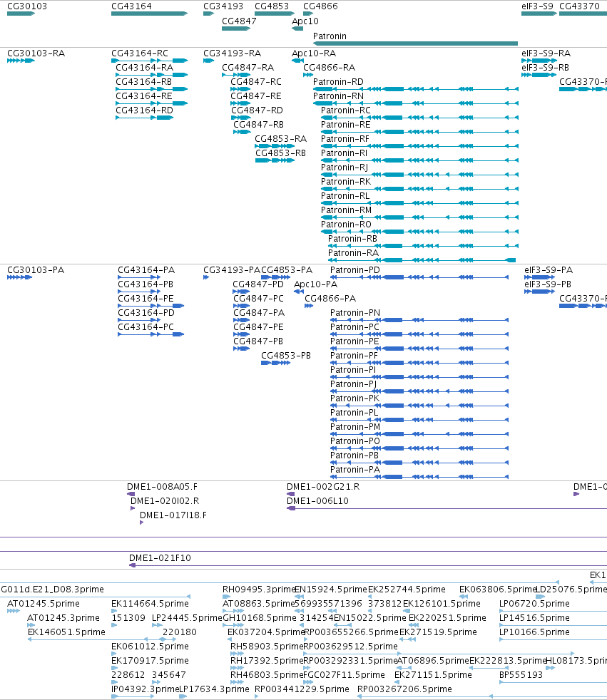
Task: Select transcript Patronin-RA
Action: pos(353,253)
